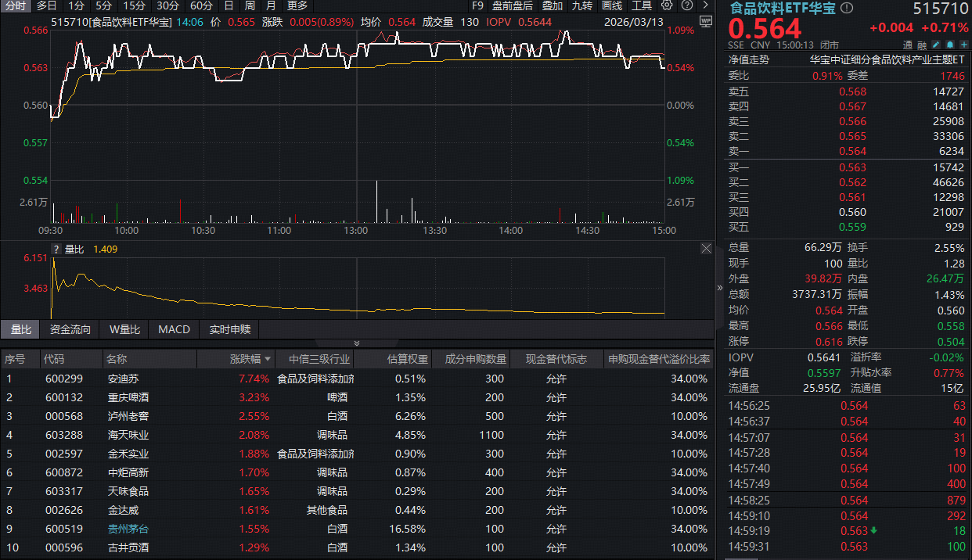This screenshot has width=972, height=560.
Task: Click the pencil edit note icon
Action: [x=936, y=45]
